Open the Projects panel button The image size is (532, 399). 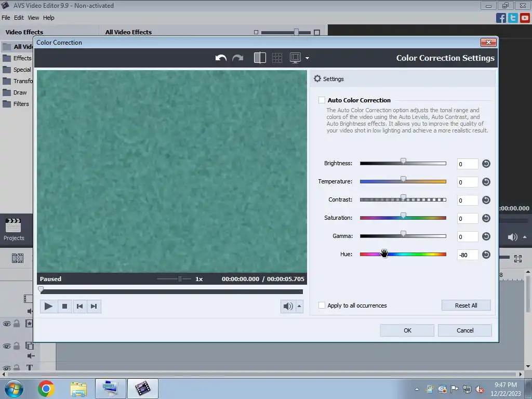pos(14,229)
